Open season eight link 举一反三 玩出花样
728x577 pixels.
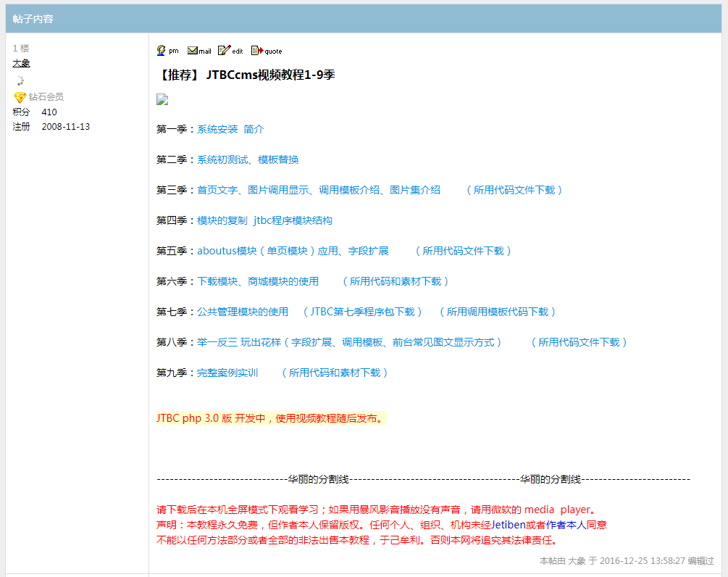point(349,342)
